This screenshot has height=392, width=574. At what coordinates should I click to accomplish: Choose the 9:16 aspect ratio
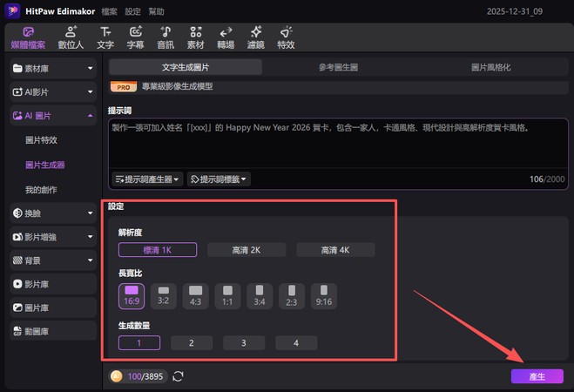(x=324, y=296)
